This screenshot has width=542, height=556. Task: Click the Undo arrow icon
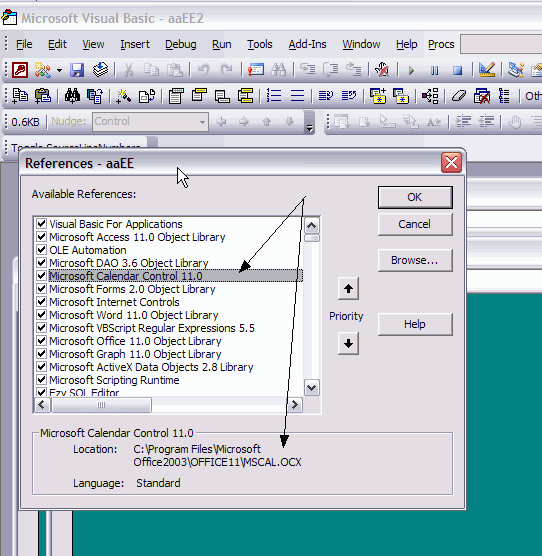(x=203, y=70)
